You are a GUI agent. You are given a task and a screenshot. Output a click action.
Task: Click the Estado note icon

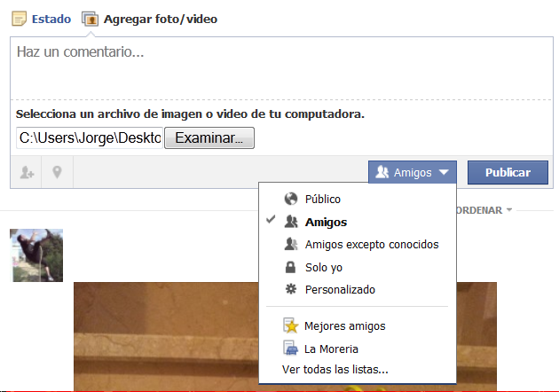click(x=19, y=19)
